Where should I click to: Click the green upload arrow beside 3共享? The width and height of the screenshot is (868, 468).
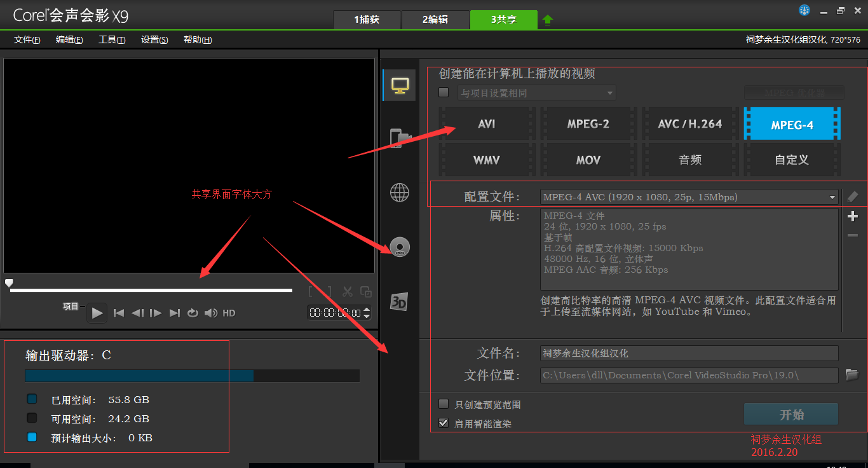548,20
